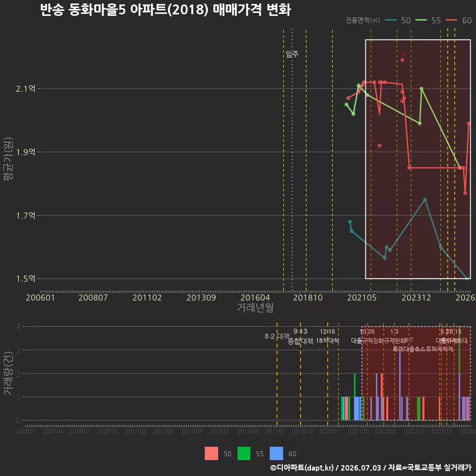Click the 200807 label on the price chart axis
Screen dimensions: 476x476
pos(93,297)
